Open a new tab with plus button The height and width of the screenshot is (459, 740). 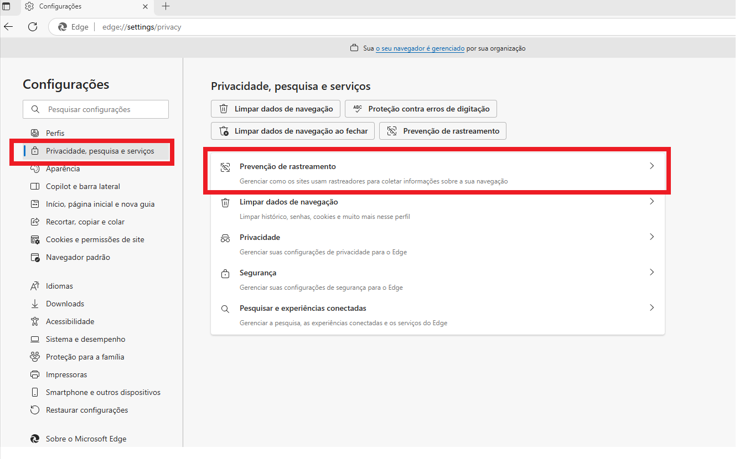(x=166, y=7)
